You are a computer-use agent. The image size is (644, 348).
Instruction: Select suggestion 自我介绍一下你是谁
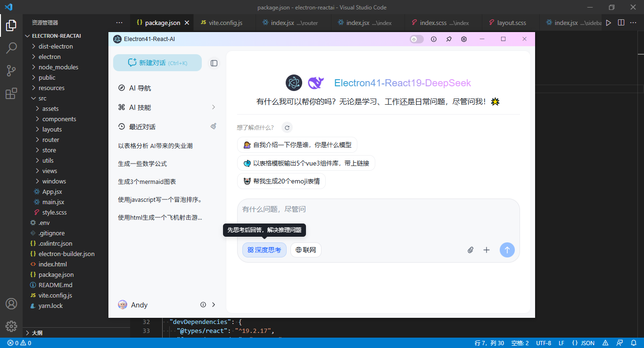tap(297, 145)
